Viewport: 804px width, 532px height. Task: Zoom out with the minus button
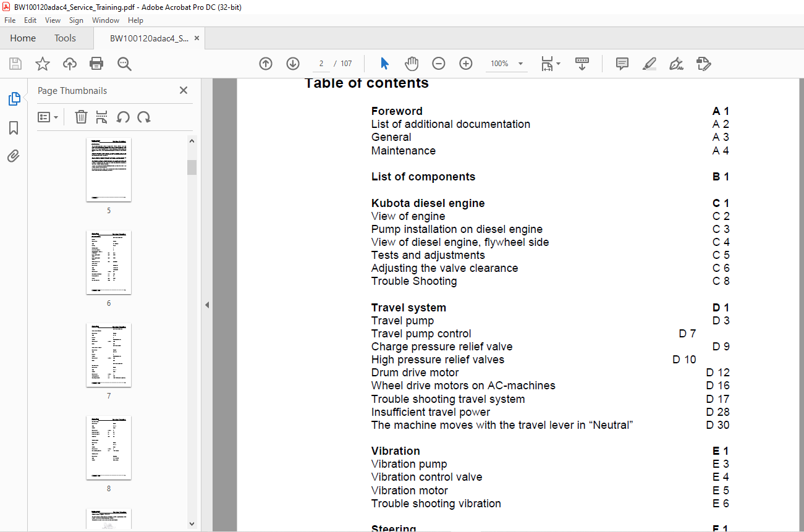click(x=439, y=64)
